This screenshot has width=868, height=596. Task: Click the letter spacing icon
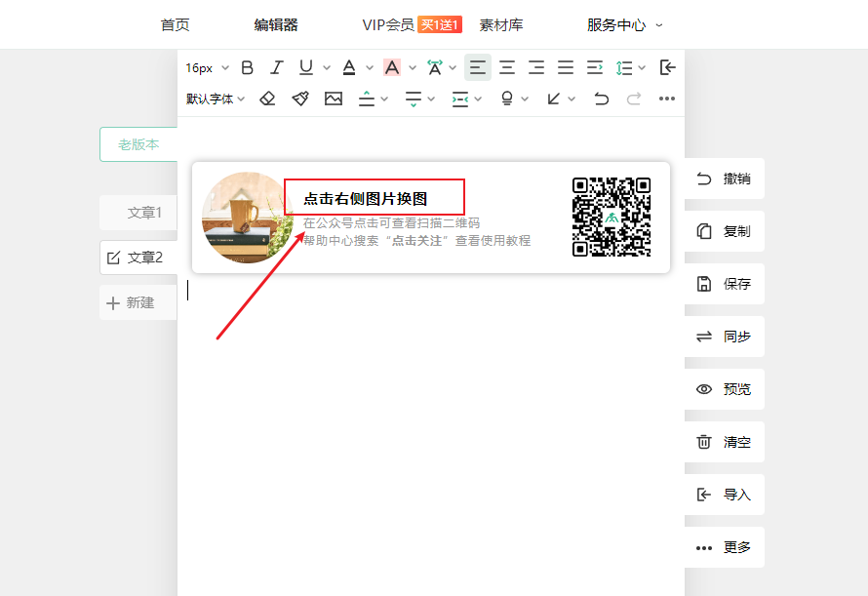pyautogui.click(x=435, y=67)
